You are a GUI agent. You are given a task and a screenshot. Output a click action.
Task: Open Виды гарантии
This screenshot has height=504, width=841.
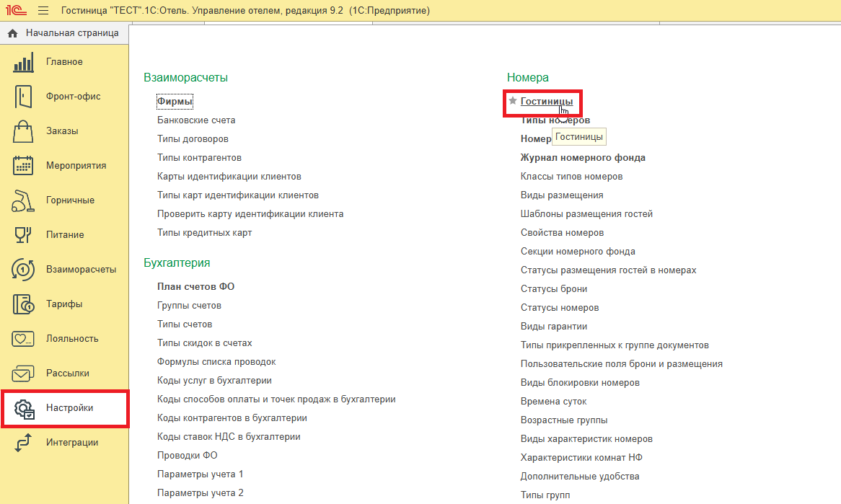(553, 327)
